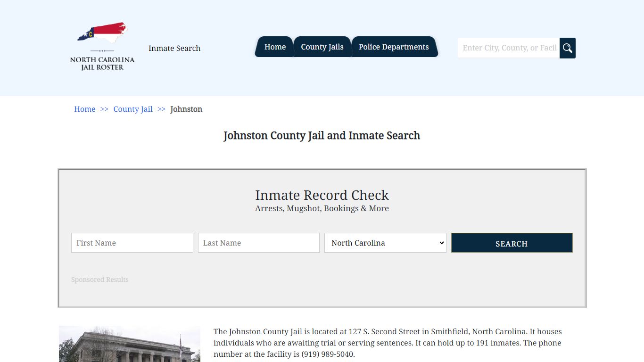Click the Johnston breadcrumb text

point(186,109)
